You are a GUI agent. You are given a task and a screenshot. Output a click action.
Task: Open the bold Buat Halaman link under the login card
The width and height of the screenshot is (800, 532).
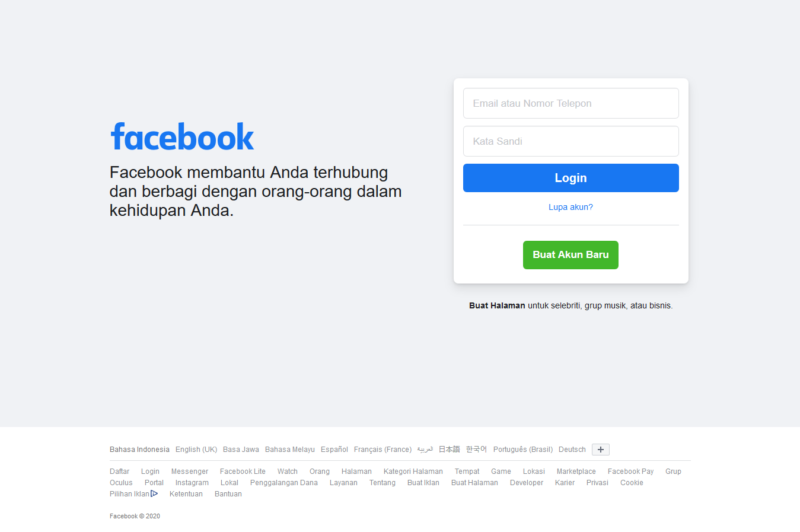click(x=497, y=305)
